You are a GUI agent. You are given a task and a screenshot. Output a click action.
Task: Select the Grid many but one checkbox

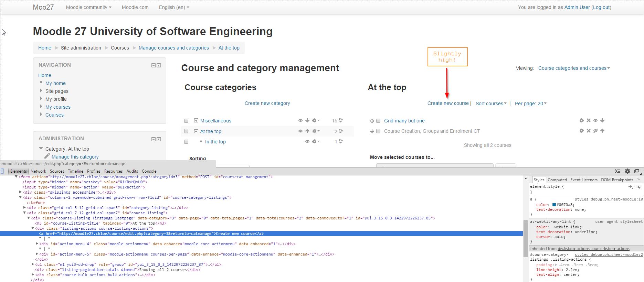tap(378, 121)
